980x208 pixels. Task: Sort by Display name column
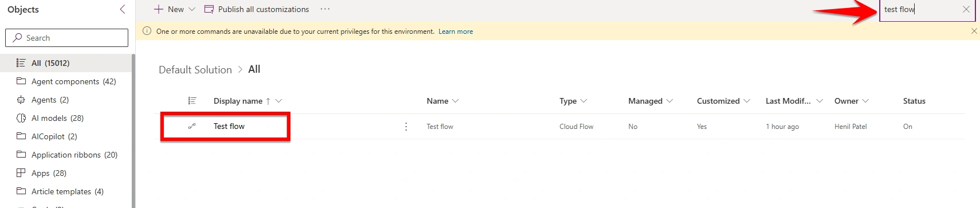coord(238,101)
